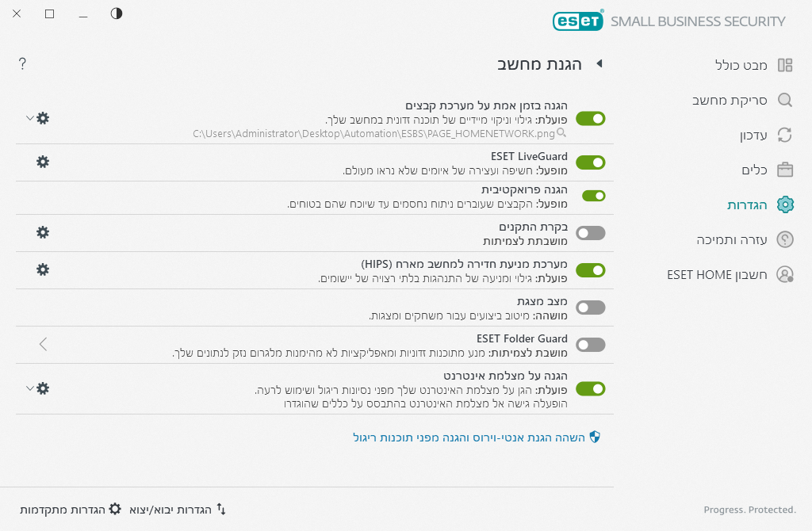The image size is (812, 531).
Task: Open ESET Folder Guard chevron arrow
Action: [43, 344]
